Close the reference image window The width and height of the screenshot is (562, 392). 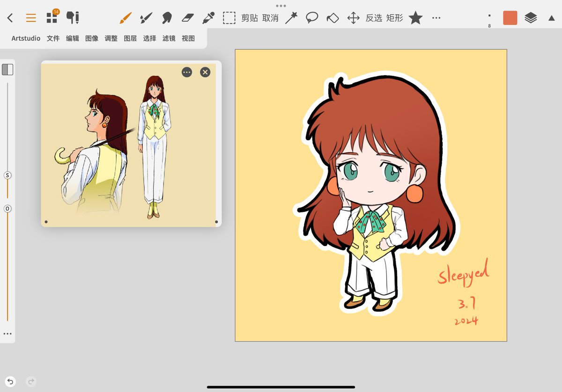205,72
